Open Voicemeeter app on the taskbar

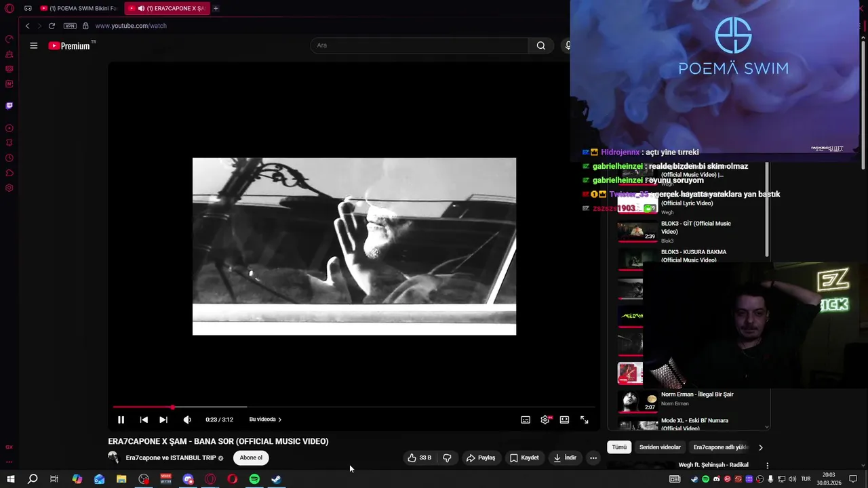point(165,479)
